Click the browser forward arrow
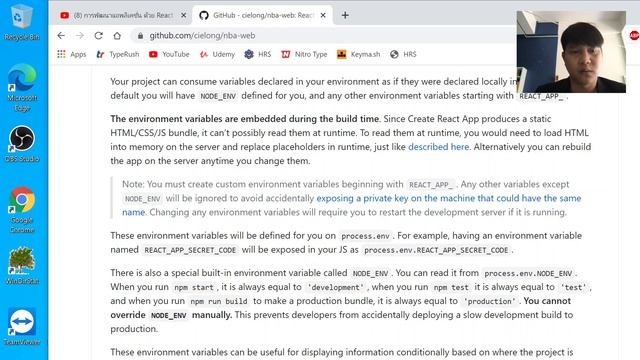This screenshot has height=360, width=640. coord(80,36)
